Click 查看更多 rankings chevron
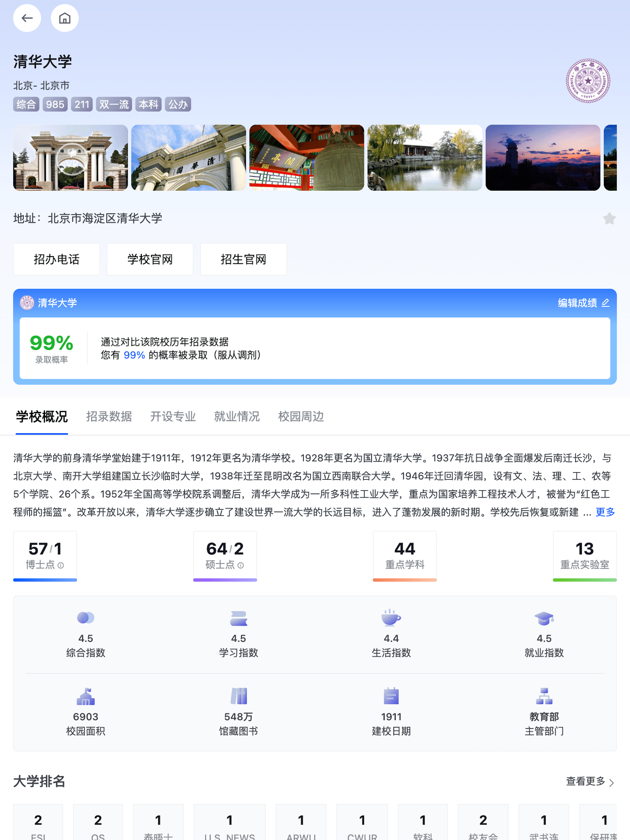Image resolution: width=630 pixels, height=840 pixels. coord(591,782)
